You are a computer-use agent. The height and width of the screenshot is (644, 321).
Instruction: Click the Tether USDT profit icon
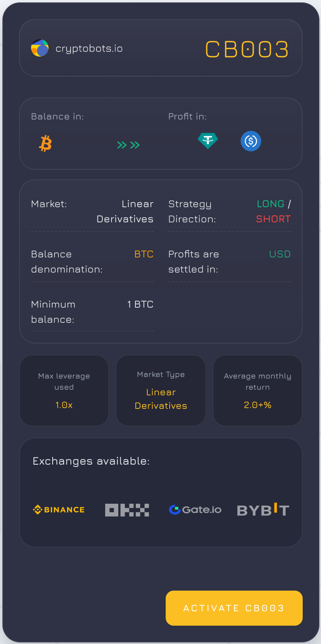[208, 141]
